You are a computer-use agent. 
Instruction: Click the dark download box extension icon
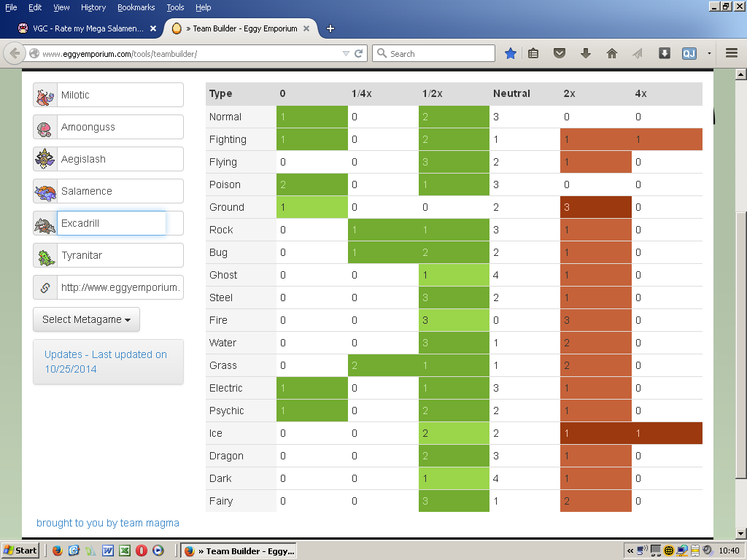click(664, 53)
